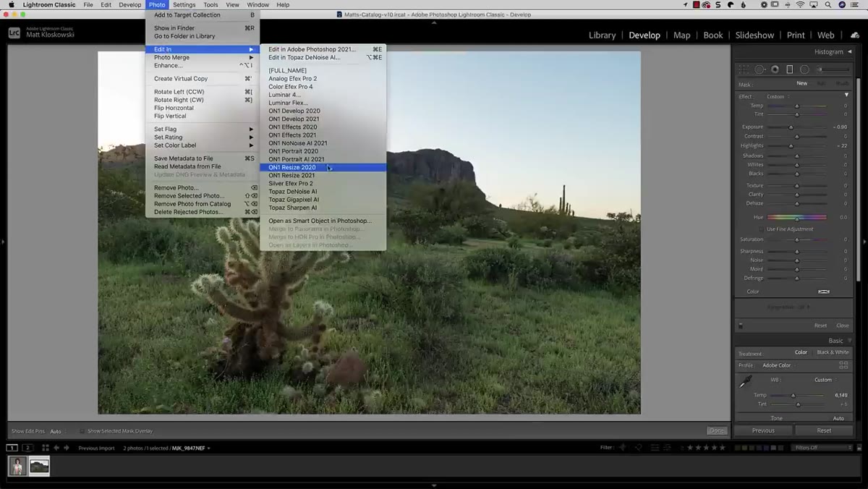Choose Rotate Left (CCW)
This screenshot has width=868, height=489.
coord(203,92)
